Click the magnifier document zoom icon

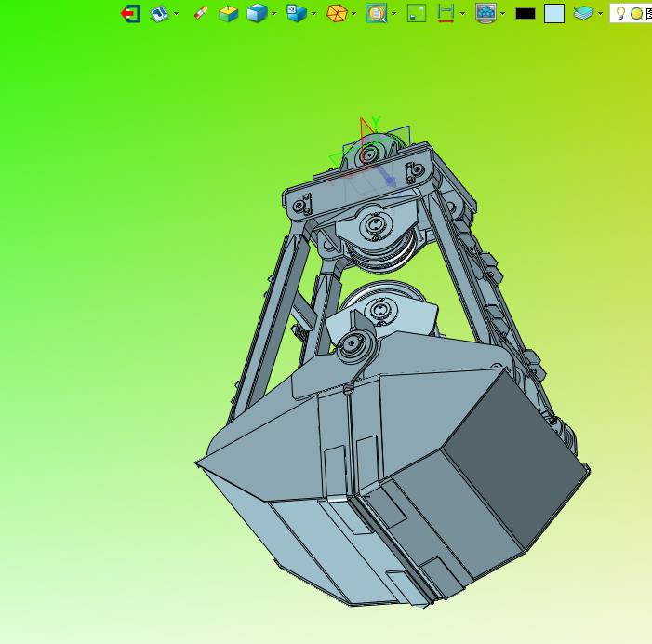pyautogui.click(x=377, y=13)
